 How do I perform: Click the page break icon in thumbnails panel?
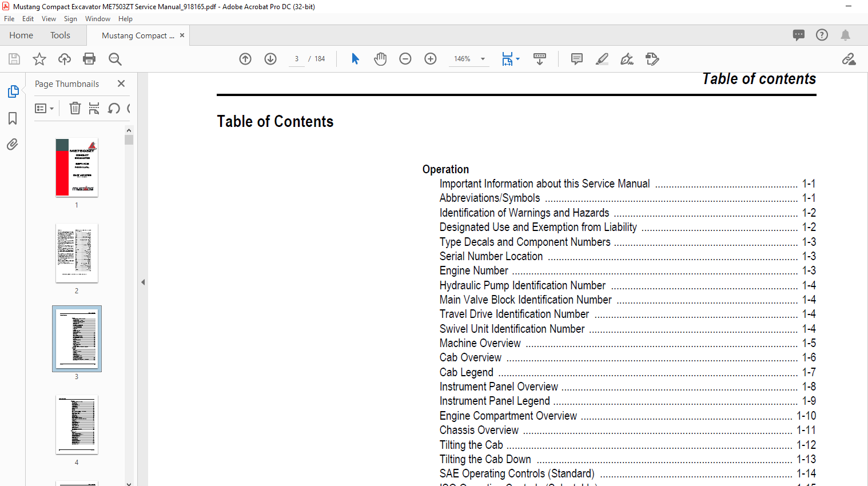point(94,108)
